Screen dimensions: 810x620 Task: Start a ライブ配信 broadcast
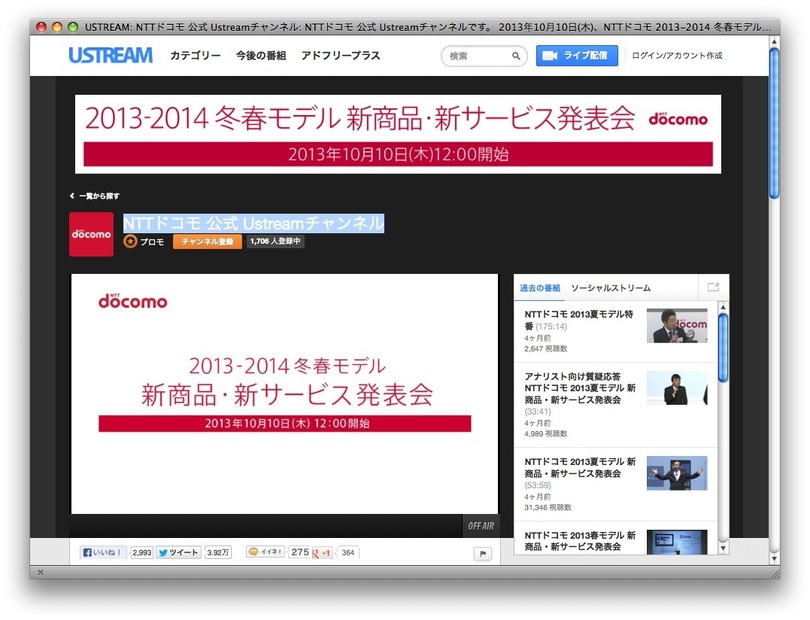pyautogui.click(x=577, y=55)
